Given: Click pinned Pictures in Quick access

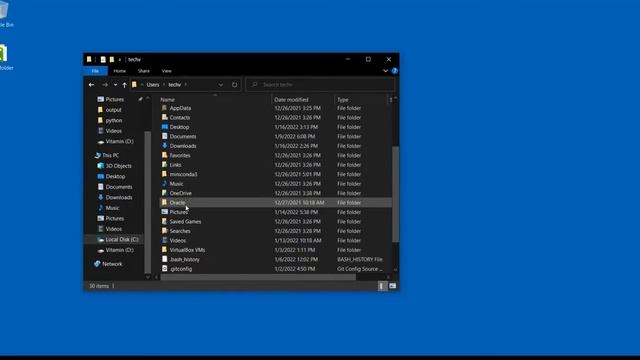Looking at the screenshot, I should point(114,100).
